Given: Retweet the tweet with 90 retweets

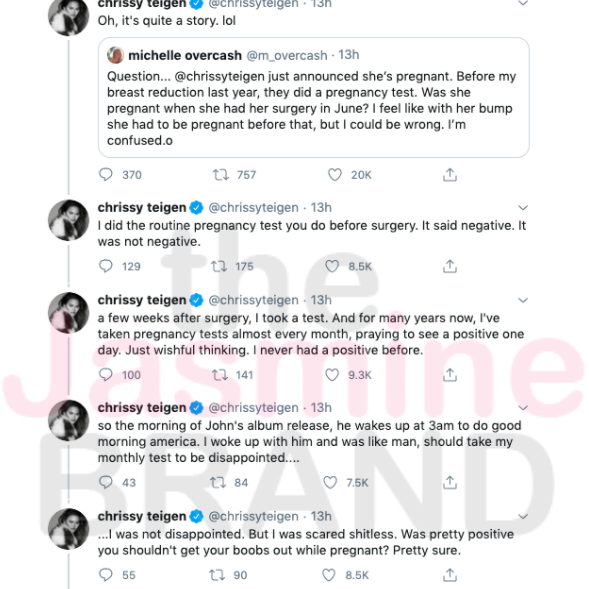Looking at the screenshot, I should point(217,575).
